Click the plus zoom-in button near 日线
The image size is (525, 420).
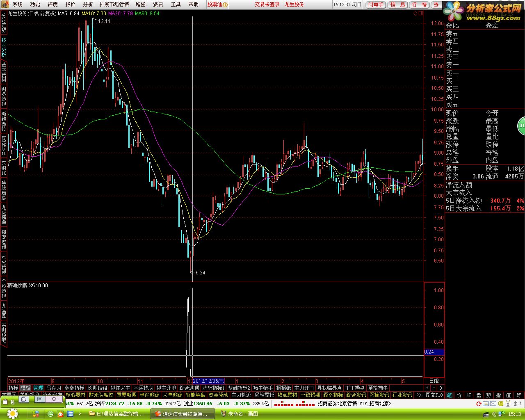(x=427, y=388)
